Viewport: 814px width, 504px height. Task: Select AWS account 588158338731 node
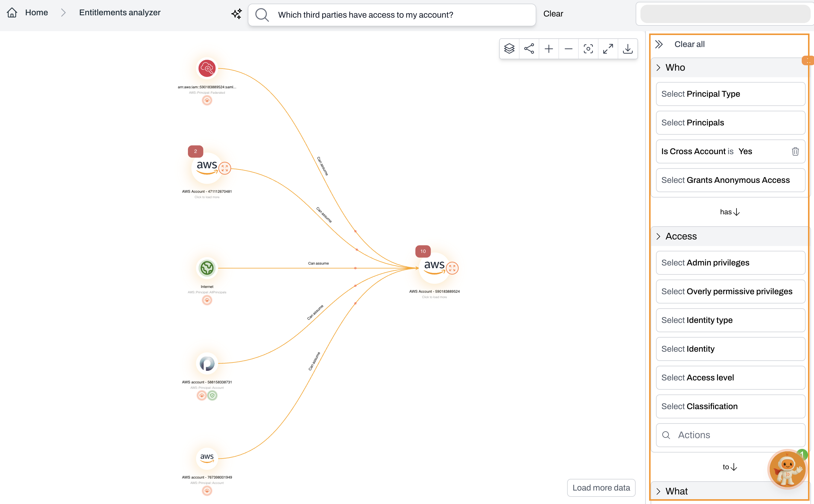(207, 363)
